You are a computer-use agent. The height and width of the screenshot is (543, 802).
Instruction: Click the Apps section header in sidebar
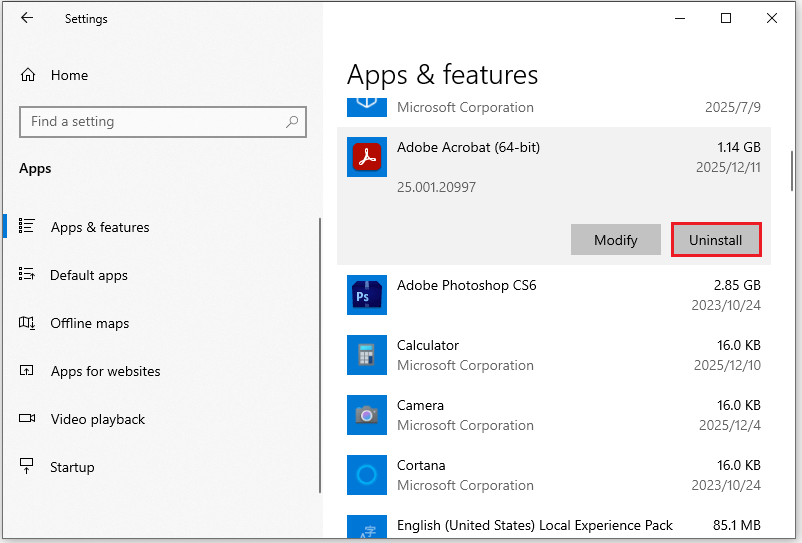point(35,168)
